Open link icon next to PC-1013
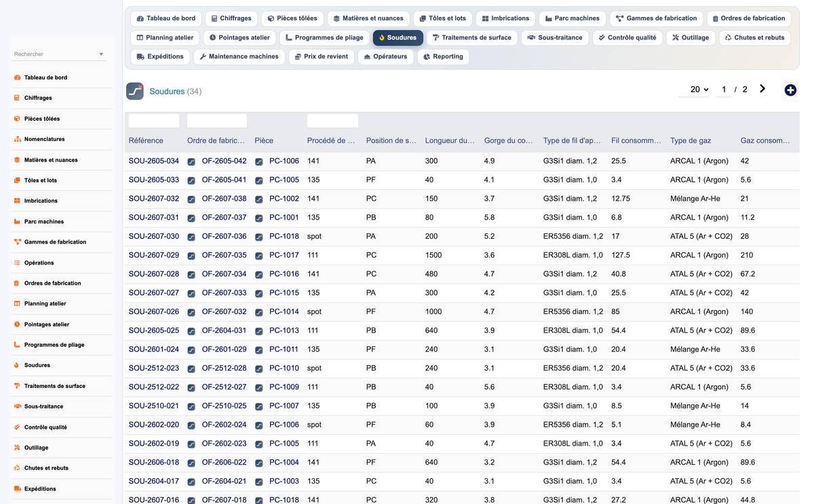 [x=259, y=332]
